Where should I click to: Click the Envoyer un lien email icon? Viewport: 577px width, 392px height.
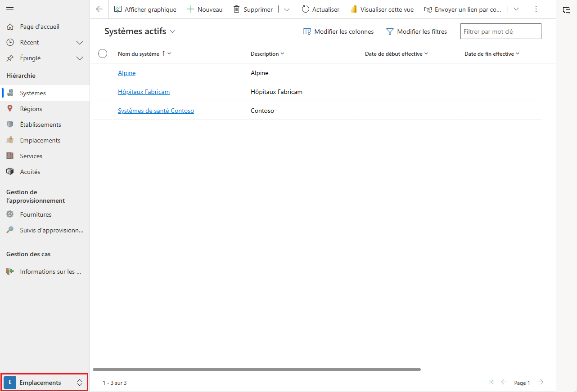[x=428, y=9]
